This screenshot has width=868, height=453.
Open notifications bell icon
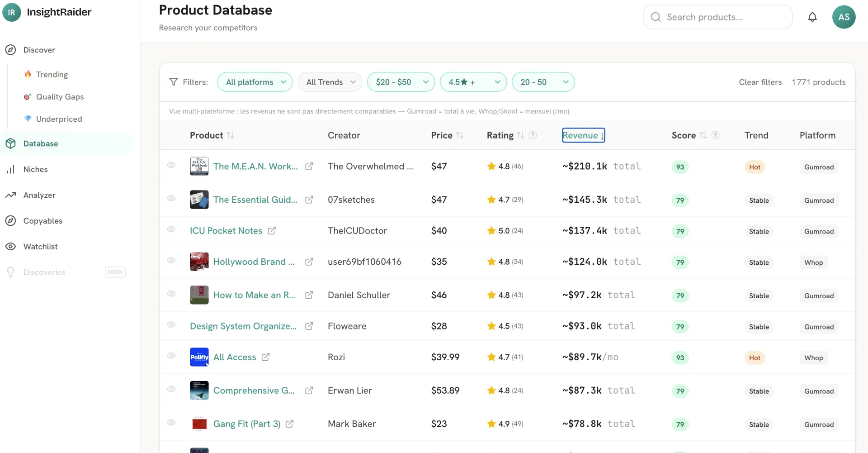[812, 17]
